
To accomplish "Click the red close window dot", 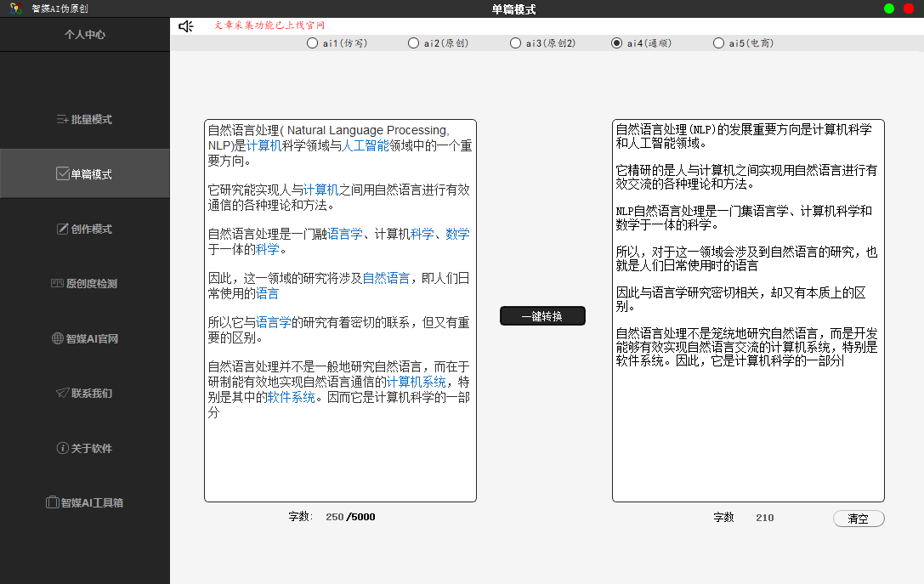I will coord(909,9).
